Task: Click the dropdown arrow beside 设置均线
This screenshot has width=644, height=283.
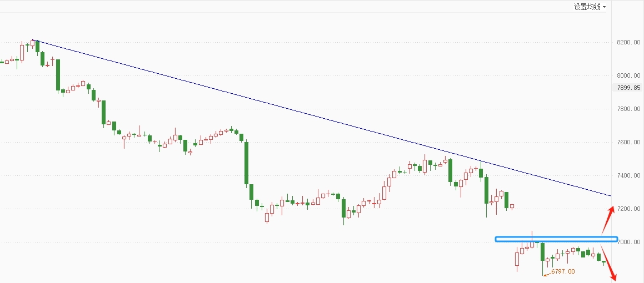Action: (x=604, y=7)
